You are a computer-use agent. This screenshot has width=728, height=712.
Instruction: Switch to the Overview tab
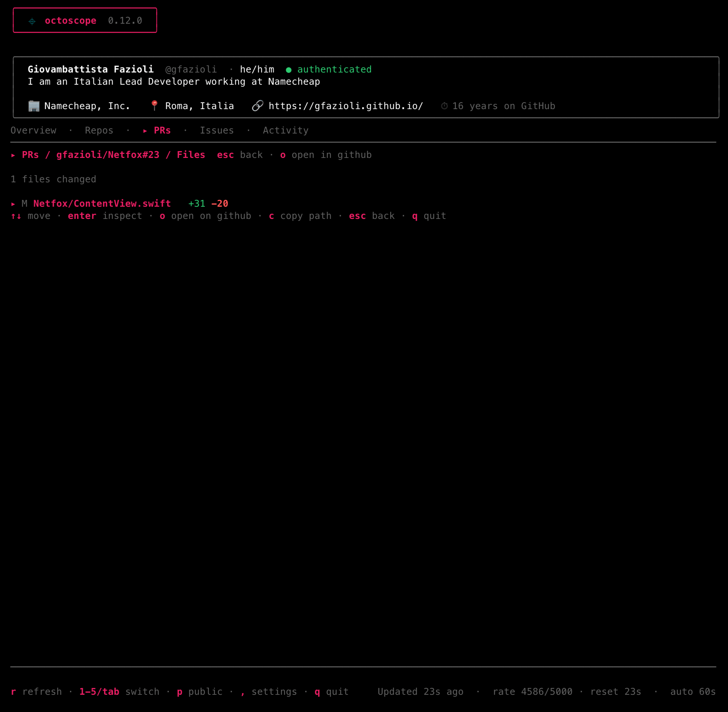33,131
